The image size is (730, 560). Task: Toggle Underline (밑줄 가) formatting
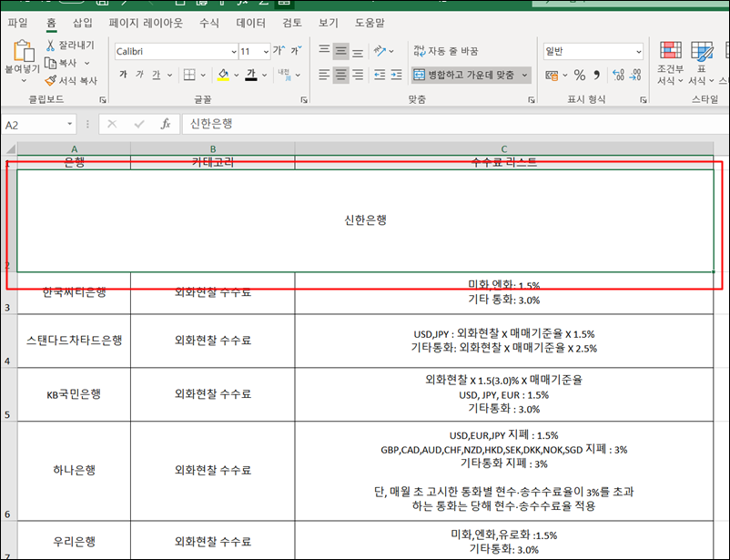[x=156, y=75]
